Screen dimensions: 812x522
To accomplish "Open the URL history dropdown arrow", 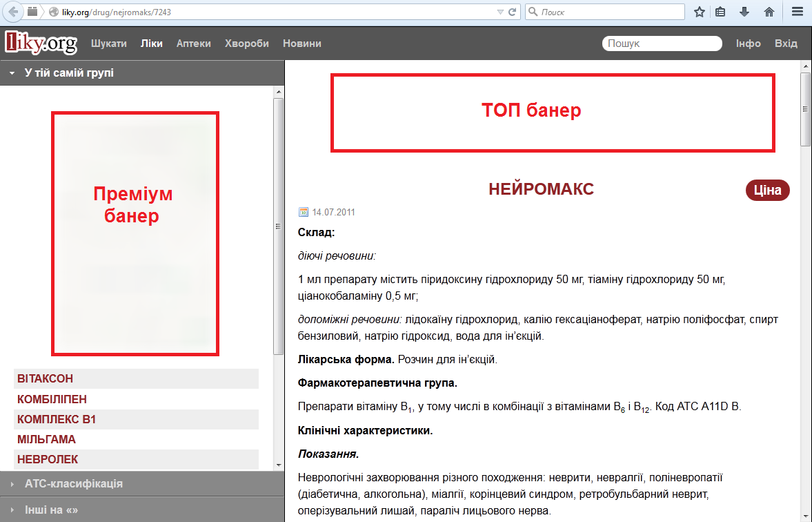I will pos(500,12).
